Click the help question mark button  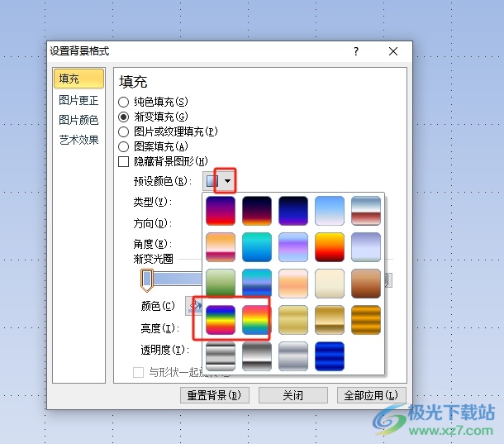(x=356, y=51)
